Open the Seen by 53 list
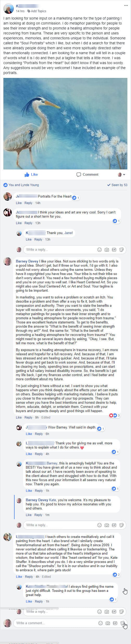131x644 pixels. pyautogui.click(x=117, y=185)
